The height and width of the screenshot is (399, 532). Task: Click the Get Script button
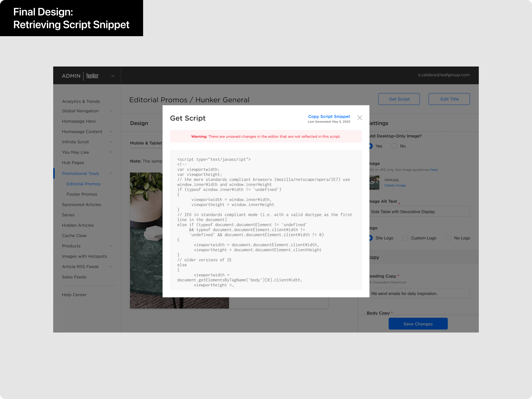point(399,99)
